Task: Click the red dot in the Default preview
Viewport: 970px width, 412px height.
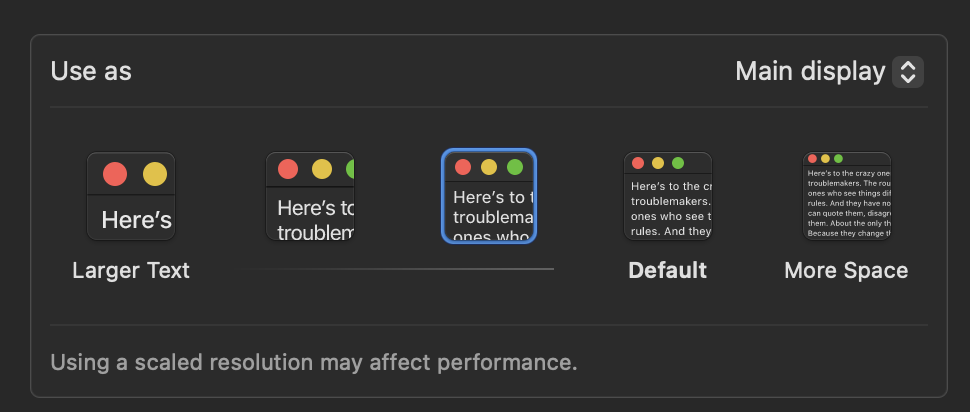Action: click(638, 163)
